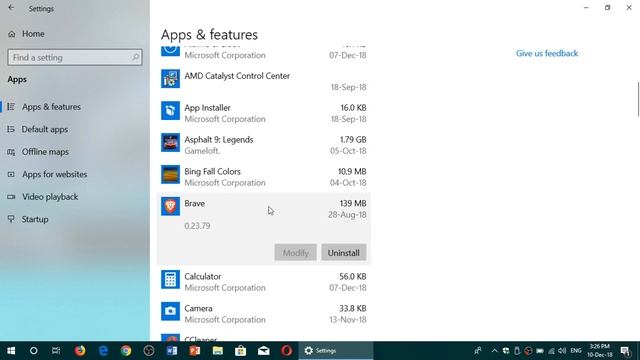Image resolution: width=640 pixels, height=360 pixels.
Task: Click the Video playback icon
Action: pos(11,197)
